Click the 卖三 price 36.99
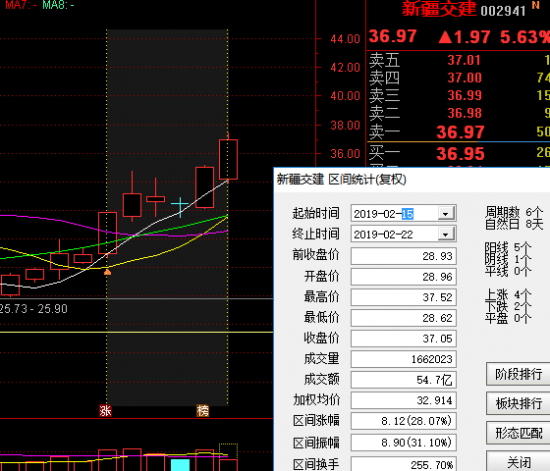Viewport: 550px width, 471px height. pyautogui.click(x=464, y=95)
